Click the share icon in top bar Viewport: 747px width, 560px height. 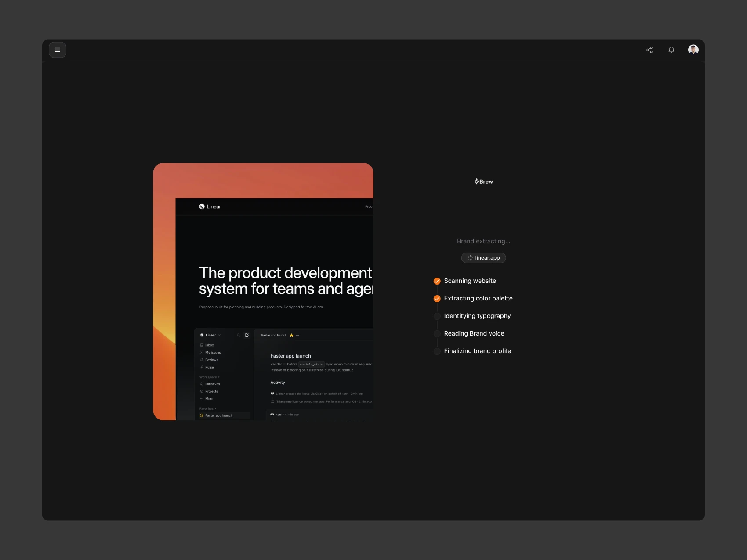(x=649, y=50)
